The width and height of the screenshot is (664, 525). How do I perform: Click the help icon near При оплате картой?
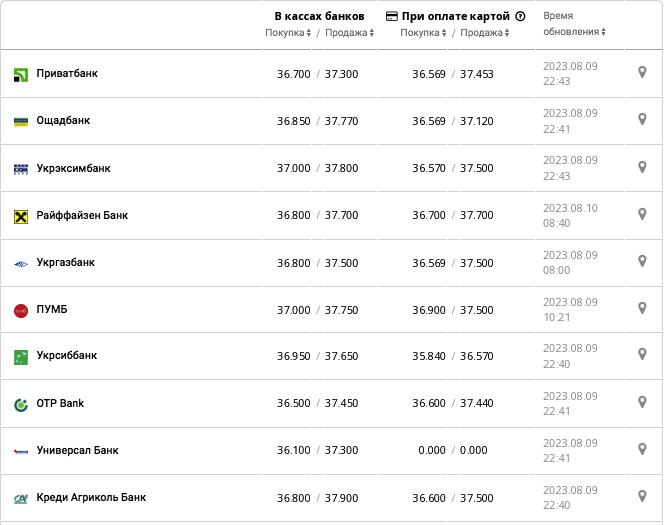tap(520, 17)
